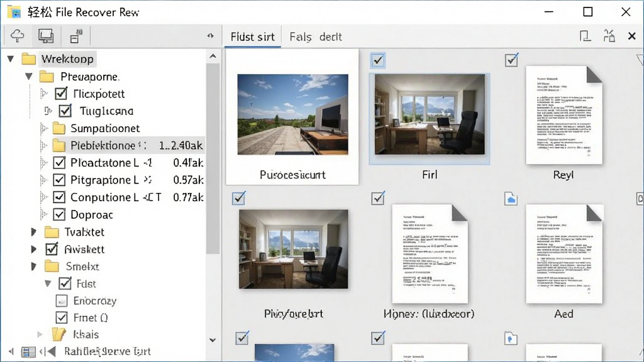Screen dimensions: 644x362
Task: Click the tree panel vertical scrollbar thumb
Action: (213, 159)
